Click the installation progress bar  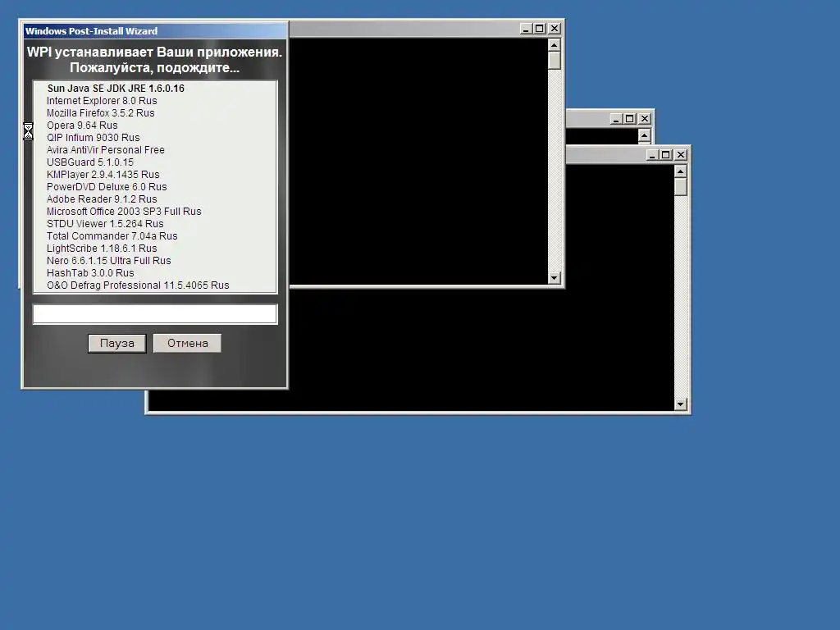[x=155, y=314]
